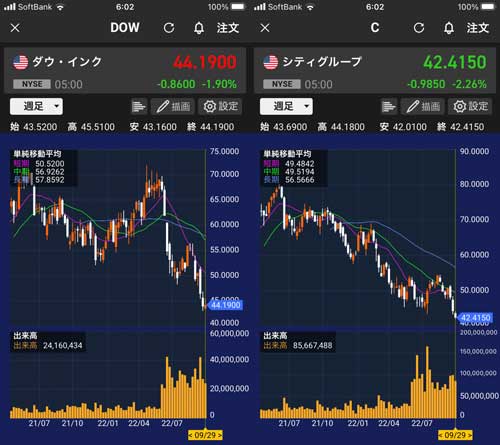Open alert bell for DOW

pyautogui.click(x=199, y=28)
